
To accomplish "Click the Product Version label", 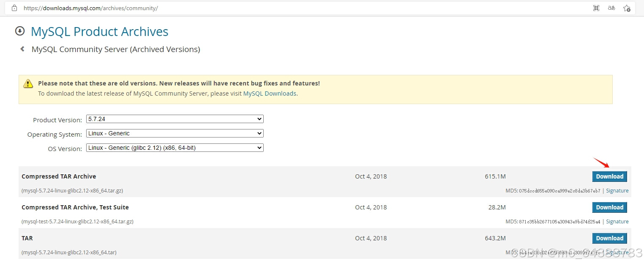I will [x=57, y=120].
